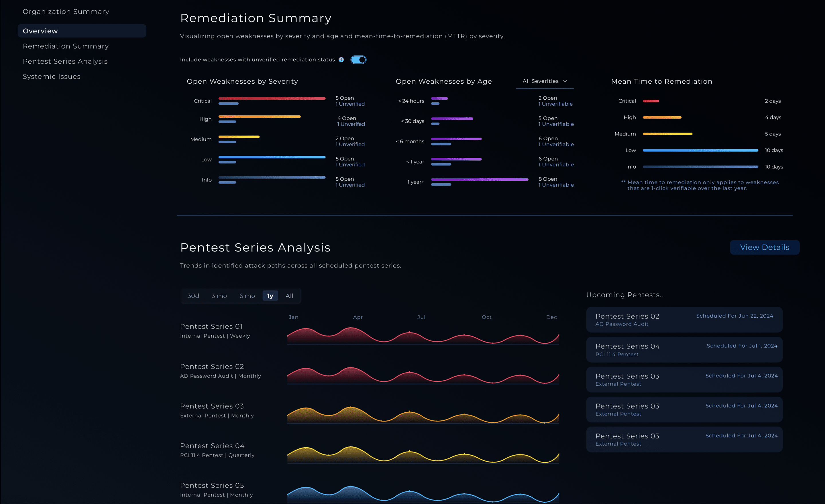Open the Remediation Summary menu item
The width and height of the screenshot is (825, 504).
[65, 45]
